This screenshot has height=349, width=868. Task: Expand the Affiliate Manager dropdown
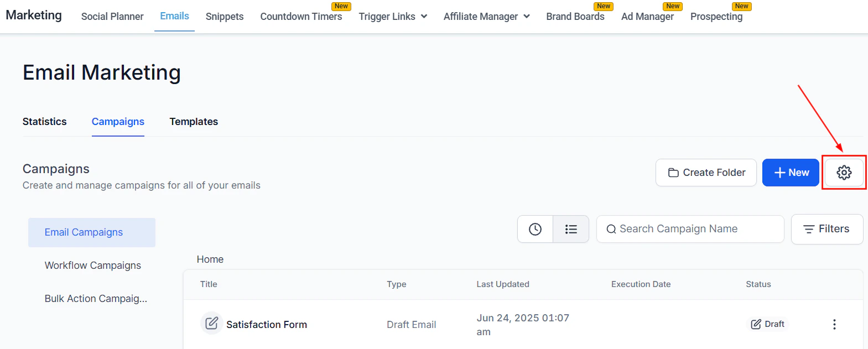coord(526,16)
